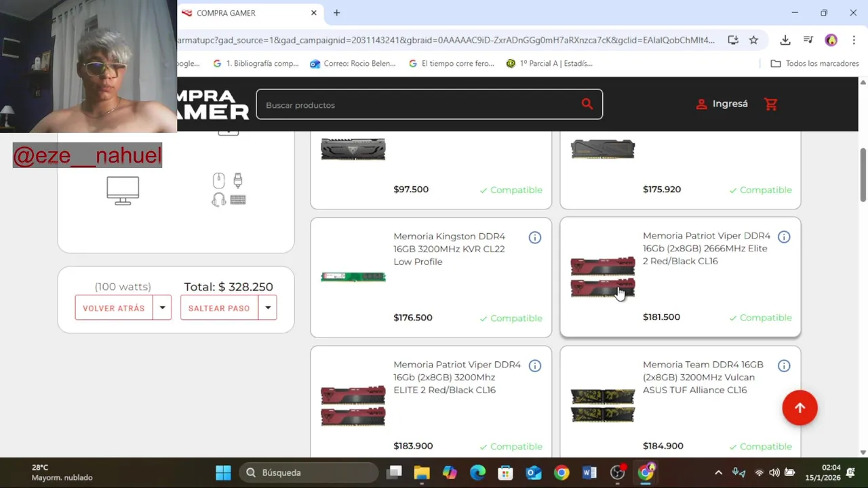This screenshot has width=868, height=488.
Task: Select Memoria Patriot Viper 3200Mhz ELITE 2
Action: coord(431,402)
